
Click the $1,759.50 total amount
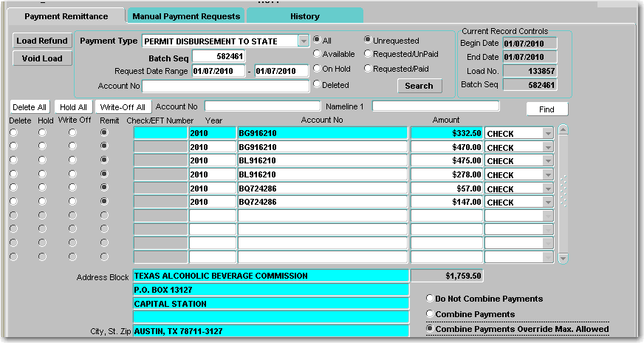tap(447, 276)
